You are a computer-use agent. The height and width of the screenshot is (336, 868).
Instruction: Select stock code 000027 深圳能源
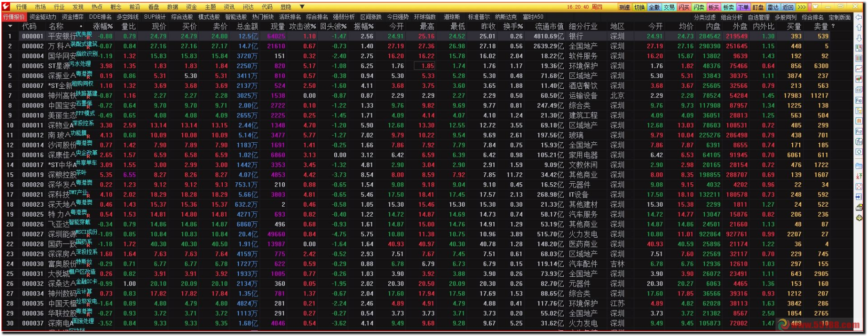33,234
